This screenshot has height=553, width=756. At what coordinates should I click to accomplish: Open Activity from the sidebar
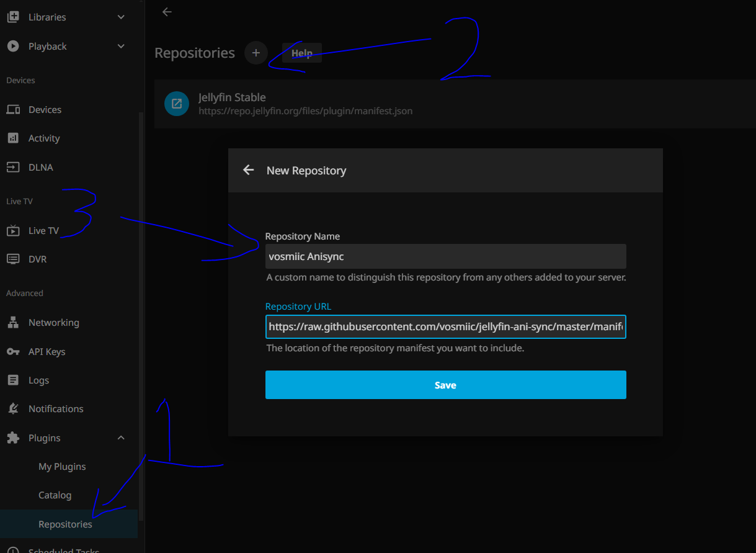click(44, 138)
